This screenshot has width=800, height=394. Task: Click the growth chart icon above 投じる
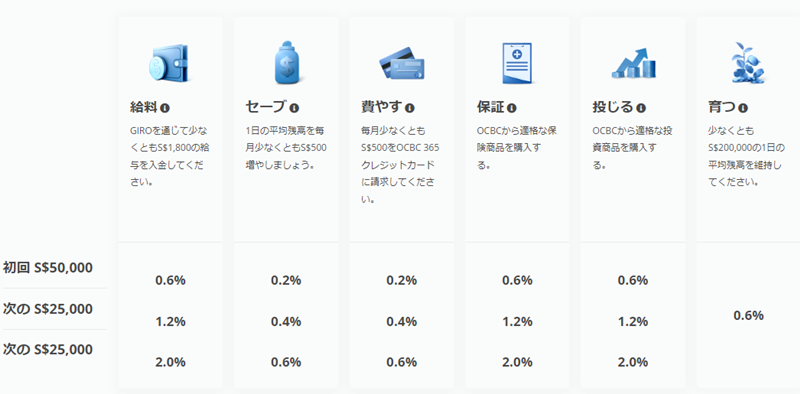[x=633, y=63]
